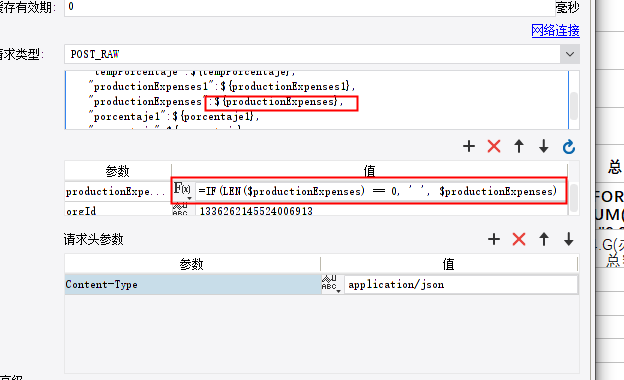
Task: Move body parameter row up
Action: coord(519,146)
